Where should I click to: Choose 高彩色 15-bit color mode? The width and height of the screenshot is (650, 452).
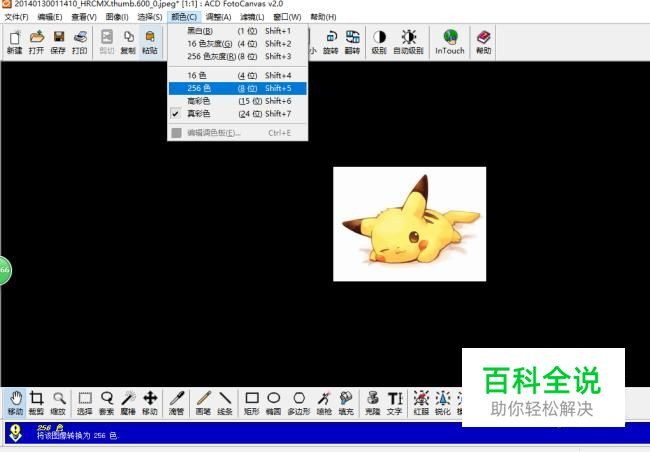pos(238,101)
